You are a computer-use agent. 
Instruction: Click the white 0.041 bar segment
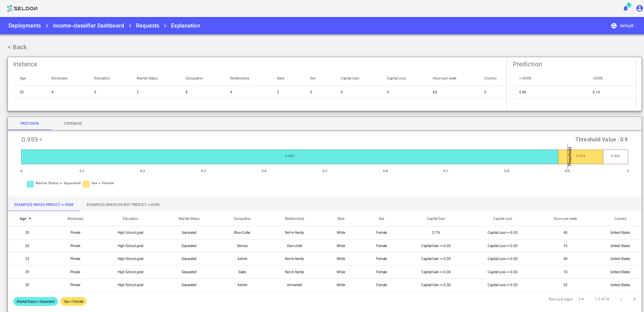click(x=615, y=157)
